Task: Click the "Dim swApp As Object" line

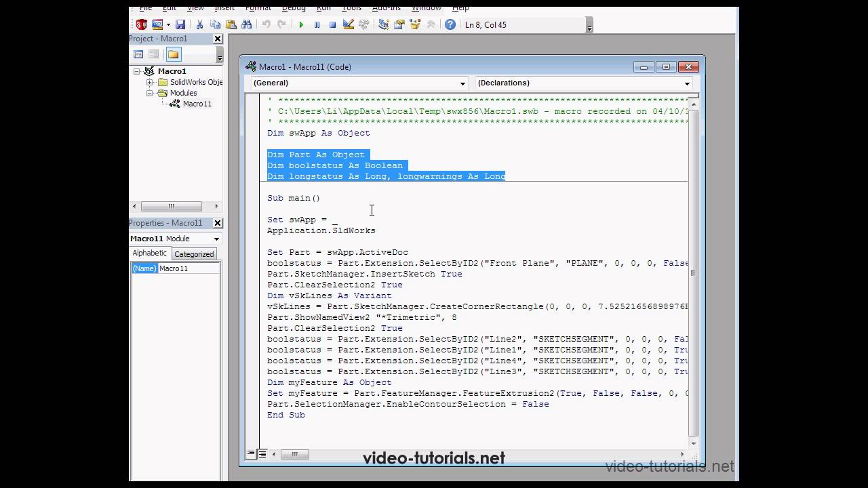Action: coord(319,133)
